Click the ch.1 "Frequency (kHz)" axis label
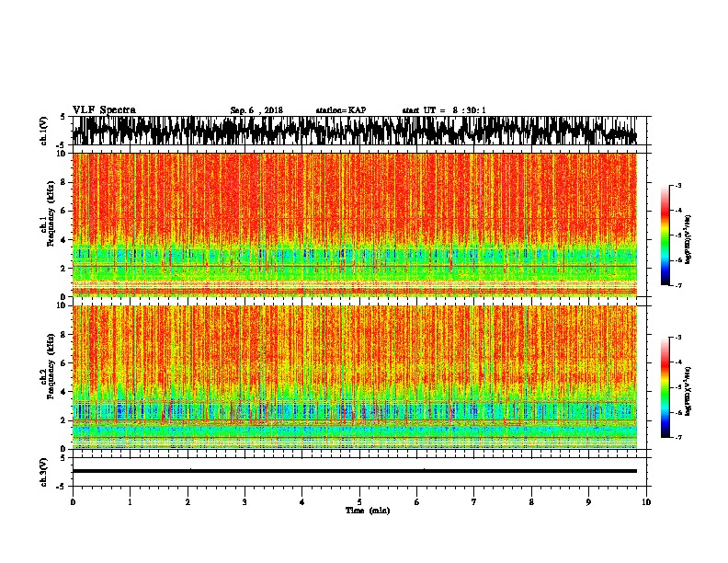Screen dimensions: 728x563 tap(50, 213)
